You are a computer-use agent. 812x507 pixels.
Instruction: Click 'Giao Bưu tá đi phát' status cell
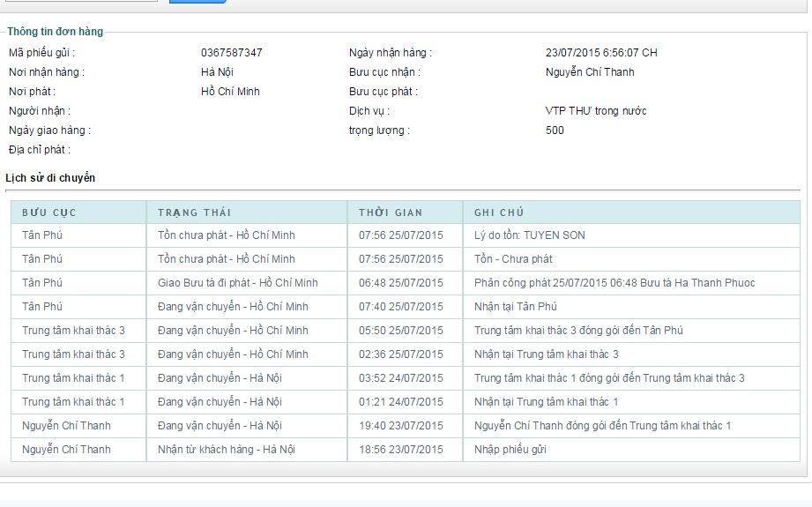point(237,283)
